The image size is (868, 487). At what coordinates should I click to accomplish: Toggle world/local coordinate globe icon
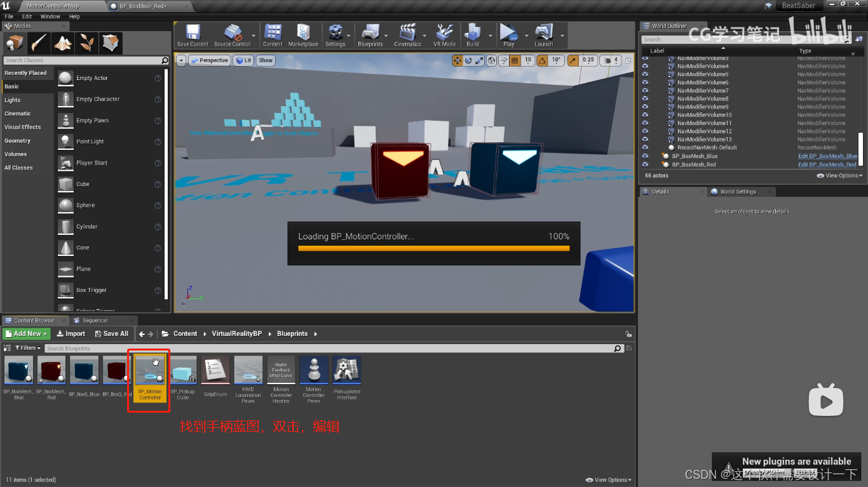491,60
